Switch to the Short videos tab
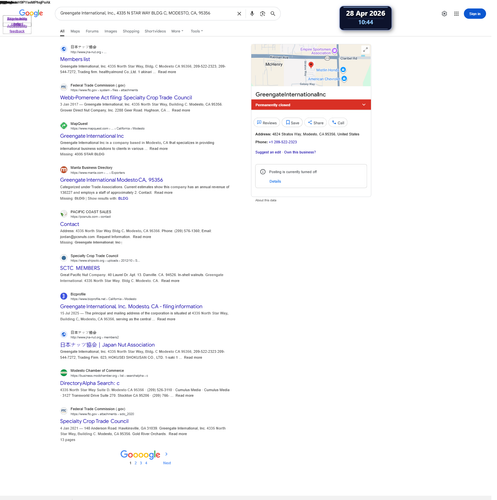This screenshot has width=497, height=500. click(x=155, y=31)
